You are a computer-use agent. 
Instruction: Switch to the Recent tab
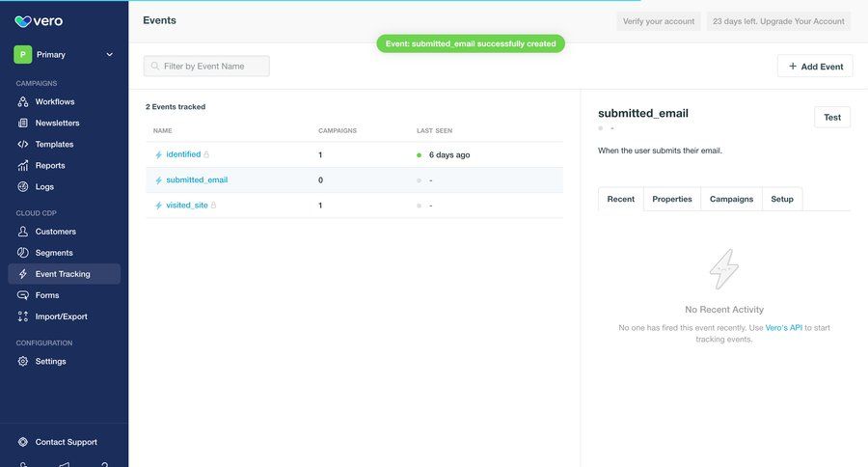(620, 199)
